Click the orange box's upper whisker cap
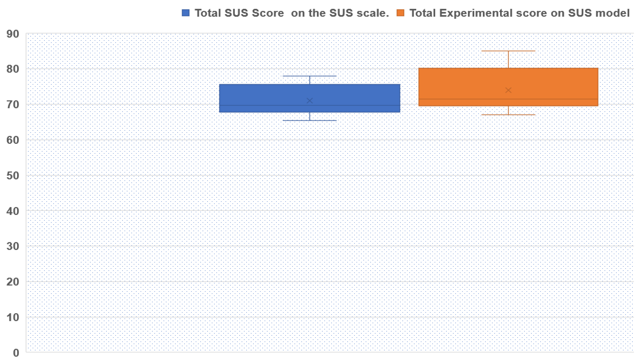 [x=508, y=51]
